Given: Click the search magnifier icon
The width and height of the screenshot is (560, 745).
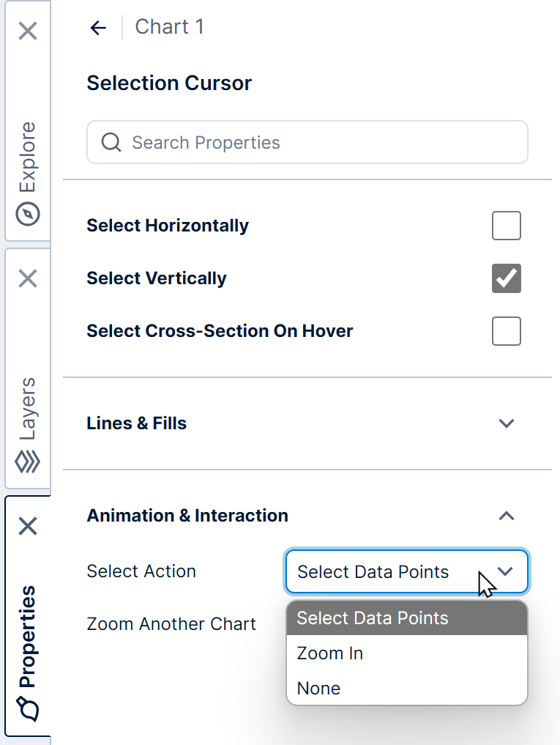Looking at the screenshot, I should coord(111,142).
